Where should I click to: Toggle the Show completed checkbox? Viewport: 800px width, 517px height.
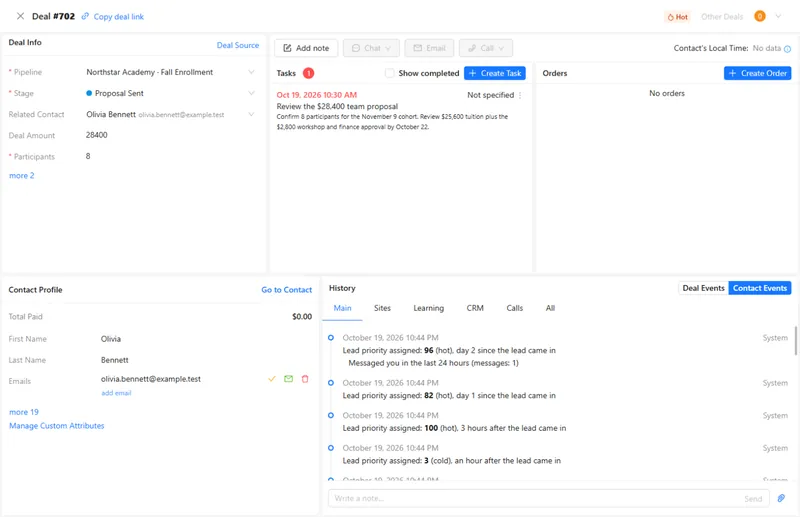click(389, 73)
